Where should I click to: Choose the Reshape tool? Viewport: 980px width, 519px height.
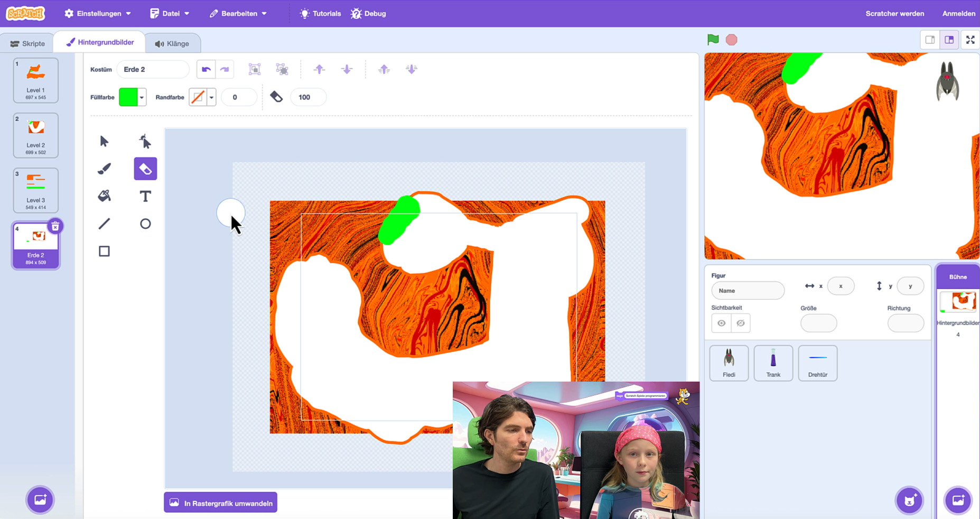click(145, 141)
